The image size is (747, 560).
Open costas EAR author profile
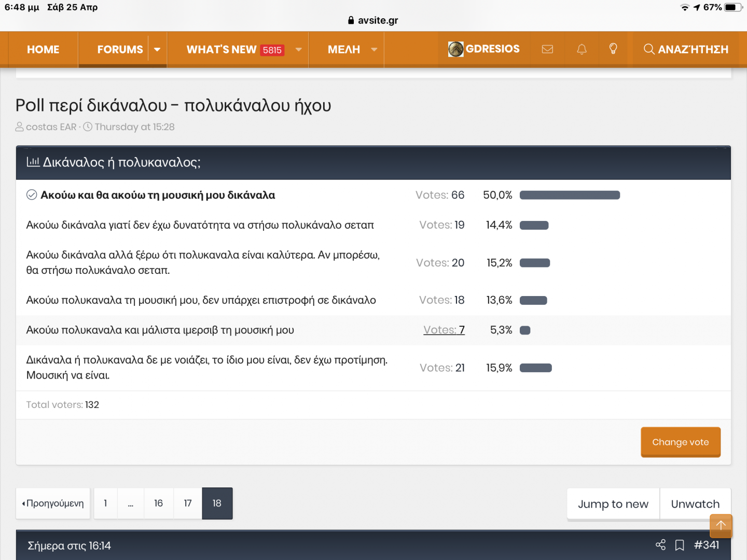(51, 127)
